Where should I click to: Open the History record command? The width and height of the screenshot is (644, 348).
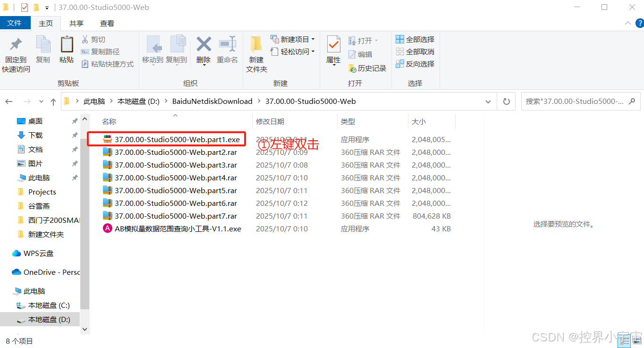367,68
